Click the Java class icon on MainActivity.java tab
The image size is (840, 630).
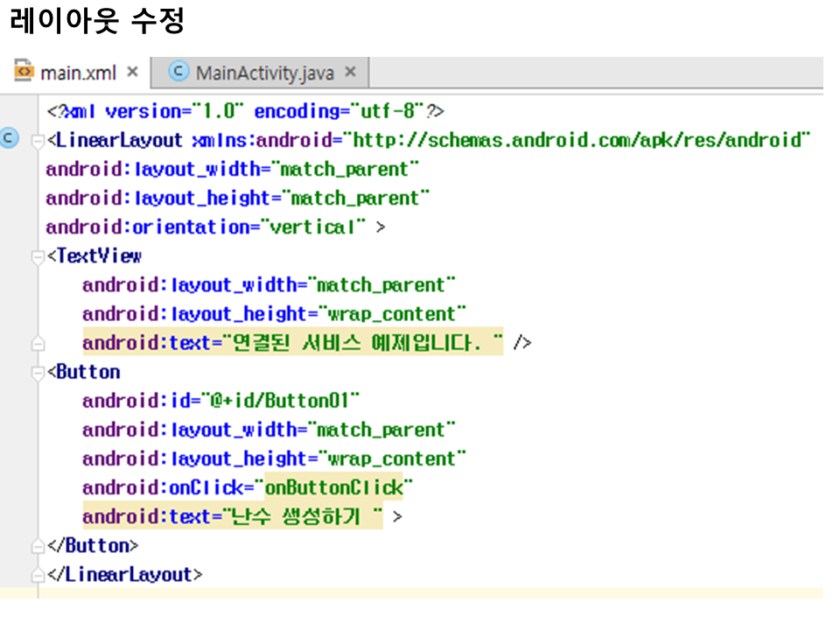click(179, 72)
